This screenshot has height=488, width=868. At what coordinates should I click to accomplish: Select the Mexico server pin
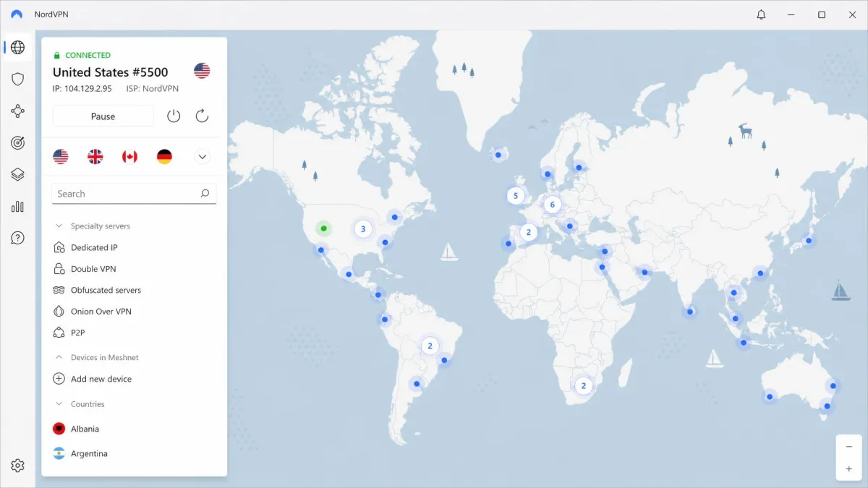click(x=349, y=274)
